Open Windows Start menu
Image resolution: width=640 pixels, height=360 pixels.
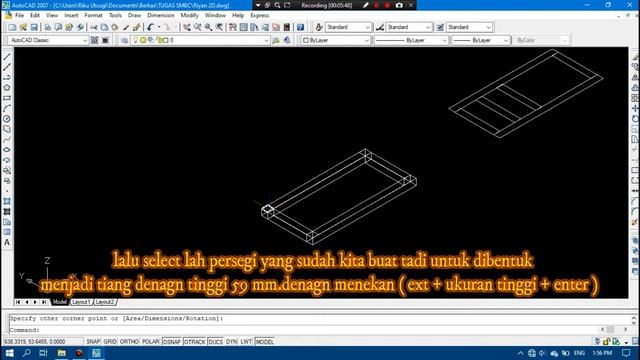[9, 353]
